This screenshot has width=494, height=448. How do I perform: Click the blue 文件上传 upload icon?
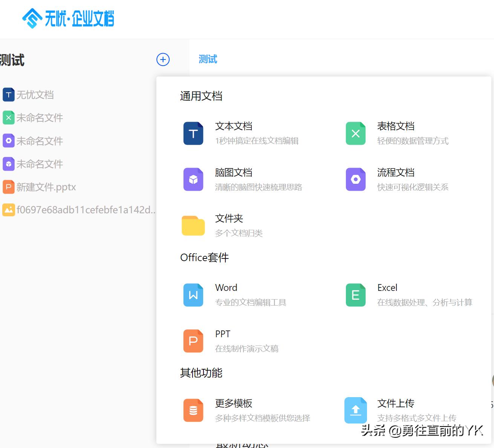click(356, 410)
